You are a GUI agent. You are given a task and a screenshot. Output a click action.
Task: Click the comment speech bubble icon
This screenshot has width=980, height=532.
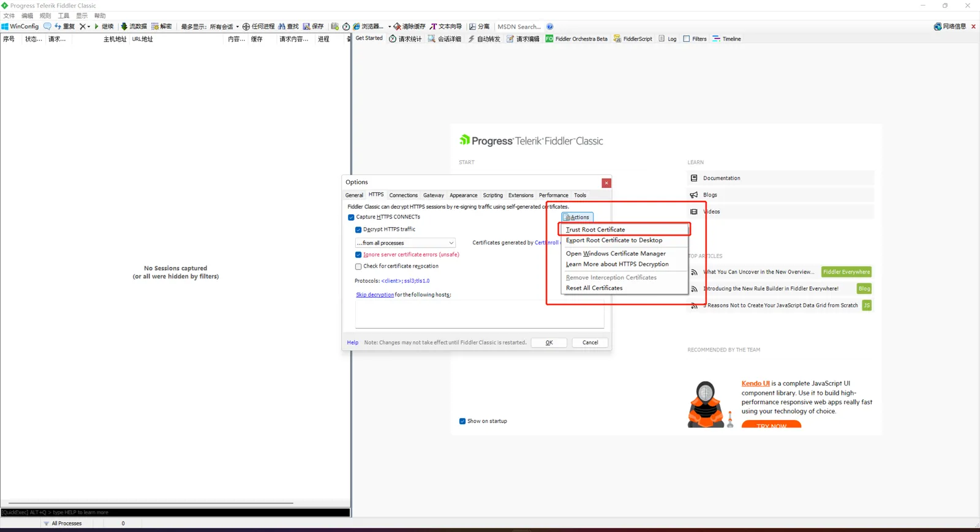click(47, 26)
